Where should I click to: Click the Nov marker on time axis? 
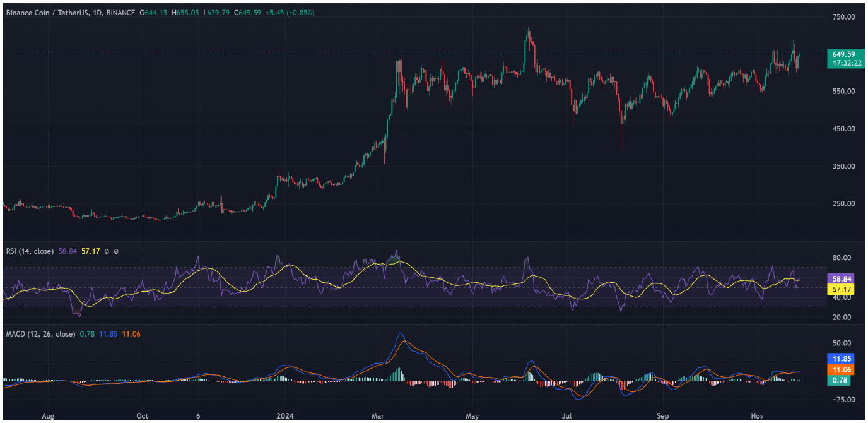pos(757,417)
